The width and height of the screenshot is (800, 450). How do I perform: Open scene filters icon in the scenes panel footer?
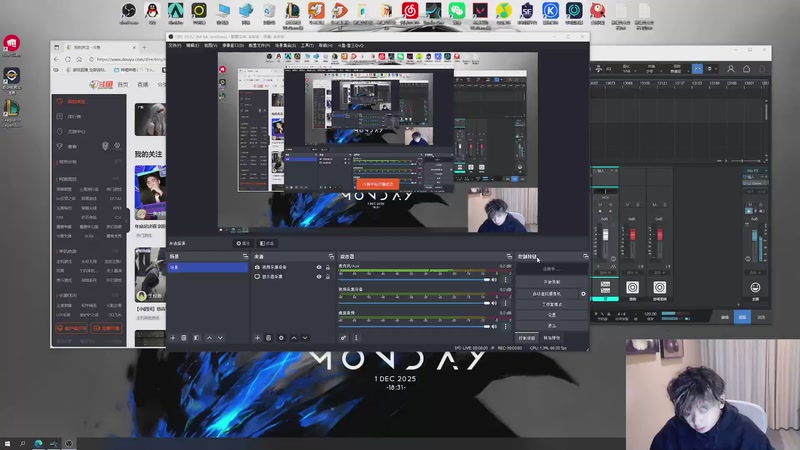pos(196,338)
